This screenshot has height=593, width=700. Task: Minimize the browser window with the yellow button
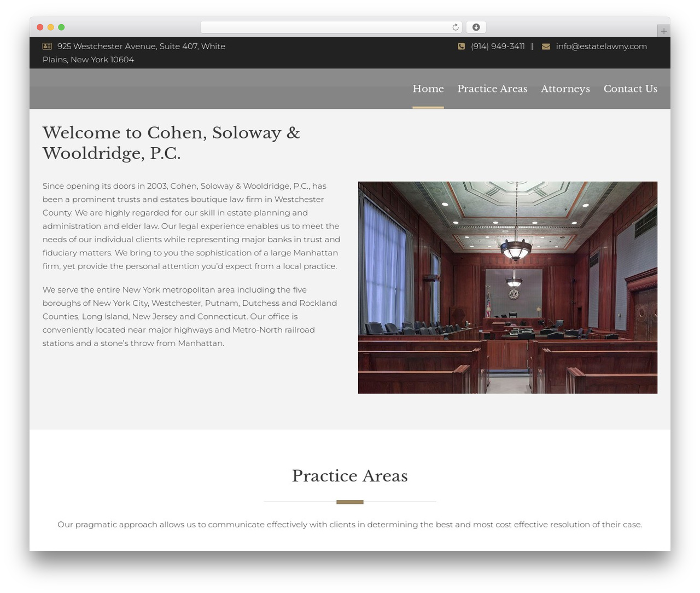click(51, 27)
